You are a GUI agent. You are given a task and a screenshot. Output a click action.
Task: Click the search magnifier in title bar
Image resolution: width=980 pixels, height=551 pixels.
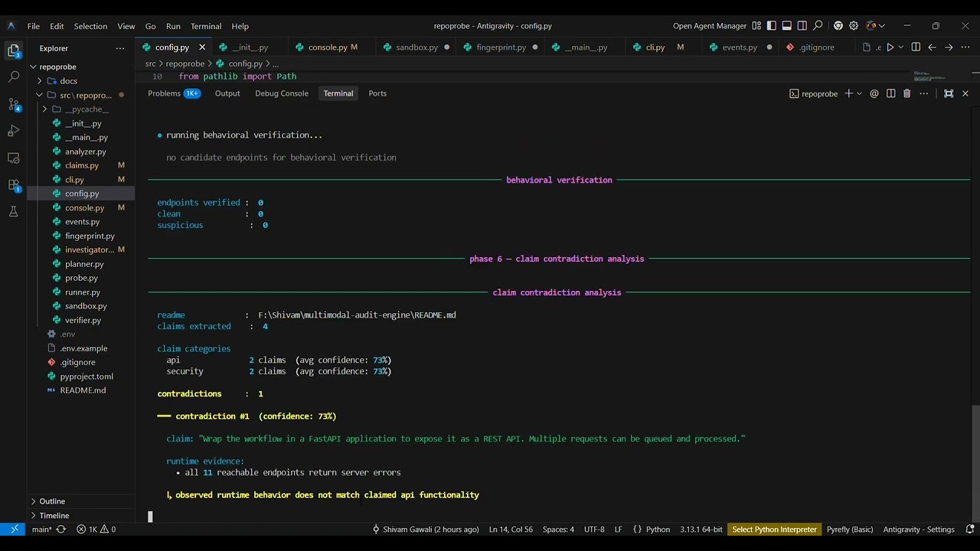click(818, 26)
